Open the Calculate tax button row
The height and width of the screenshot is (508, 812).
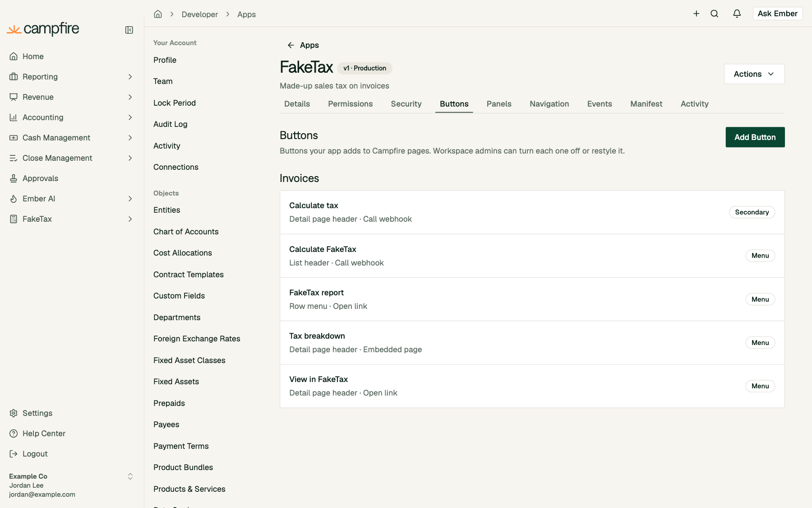(532, 212)
